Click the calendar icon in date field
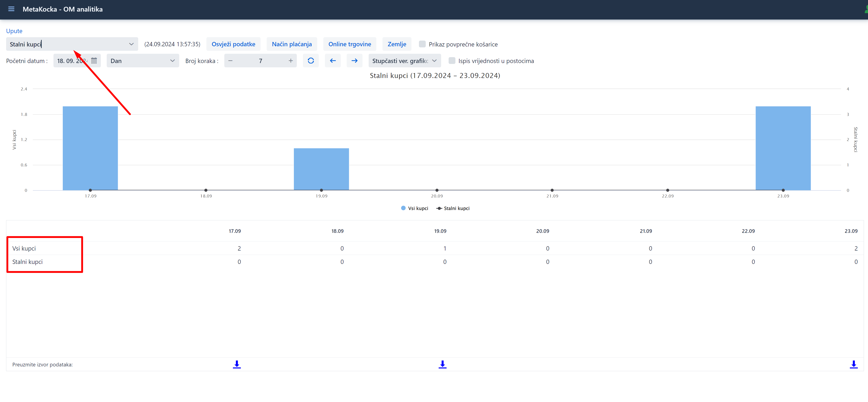Image resolution: width=868 pixels, height=402 pixels. [94, 61]
